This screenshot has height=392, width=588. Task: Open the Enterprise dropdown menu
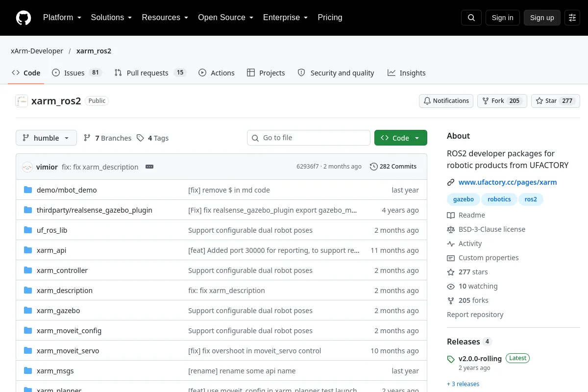(x=285, y=18)
